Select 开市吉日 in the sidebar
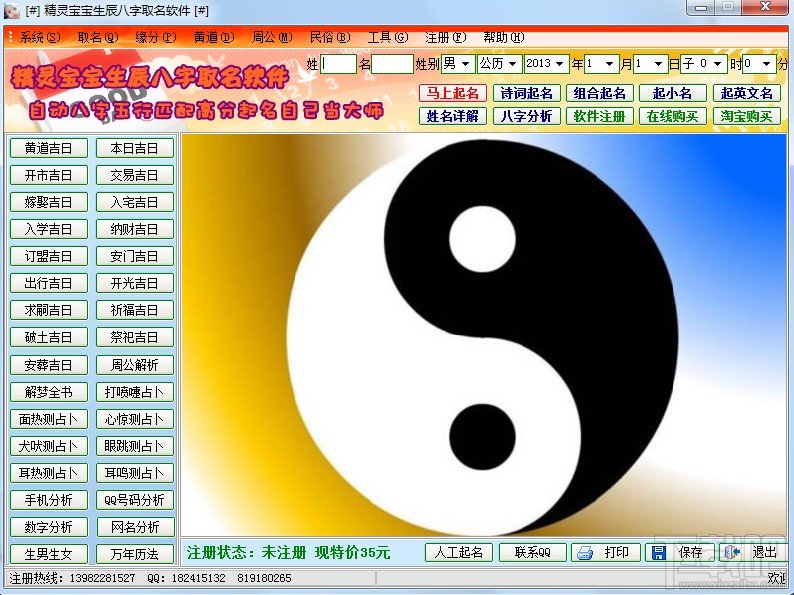Image resolution: width=794 pixels, height=595 pixels. coord(49,175)
